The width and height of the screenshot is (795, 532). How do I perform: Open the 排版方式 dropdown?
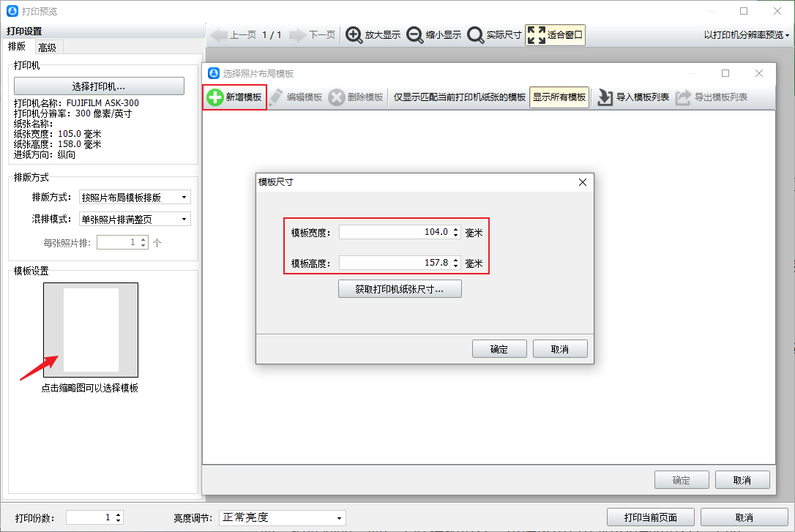tap(135, 197)
